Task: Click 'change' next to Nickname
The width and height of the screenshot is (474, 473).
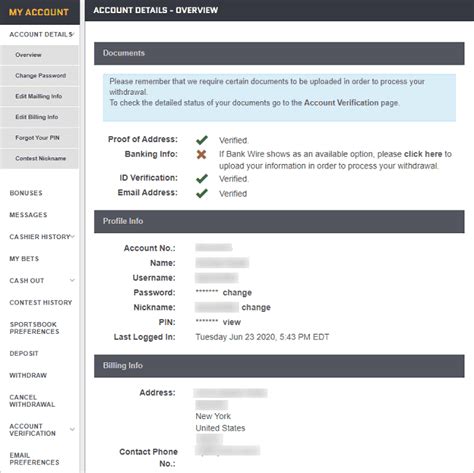Action: tap(256, 307)
